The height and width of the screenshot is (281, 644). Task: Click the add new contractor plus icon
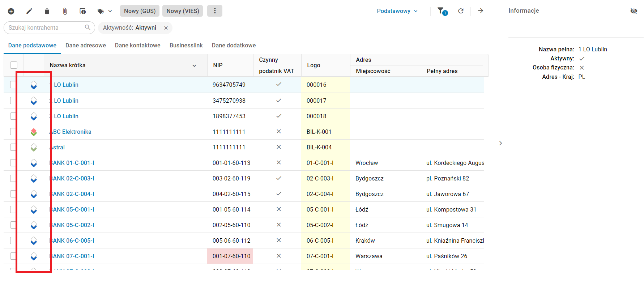point(11,11)
